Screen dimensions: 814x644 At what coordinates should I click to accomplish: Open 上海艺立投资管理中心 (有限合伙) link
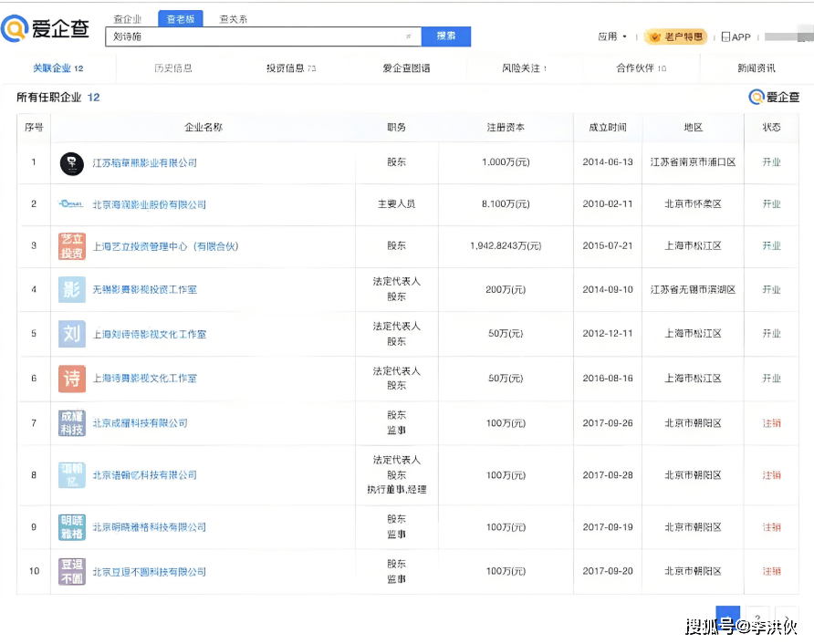pyautogui.click(x=165, y=246)
